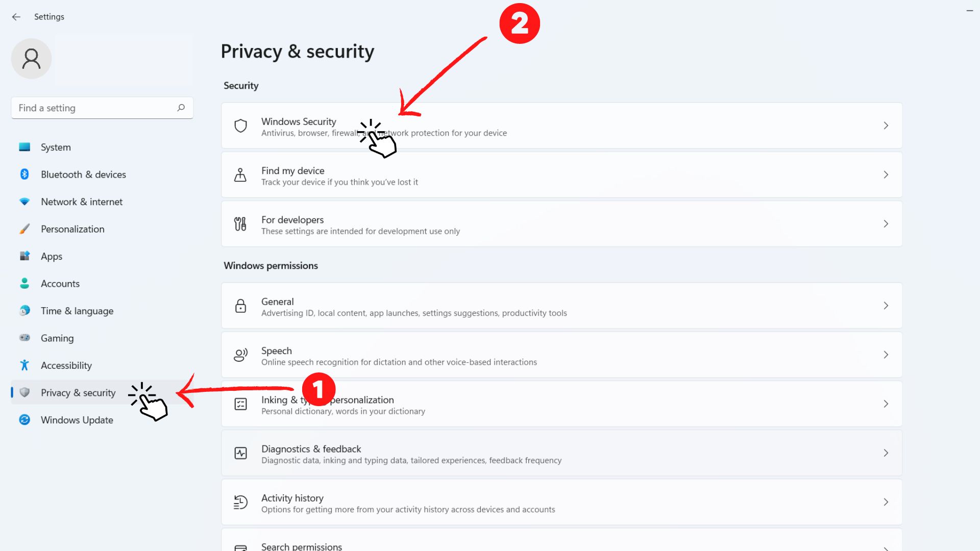The width and height of the screenshot is (980, 551).
Task: Select Bluetooth & devices in sidebar
Action: pos(83,174)
